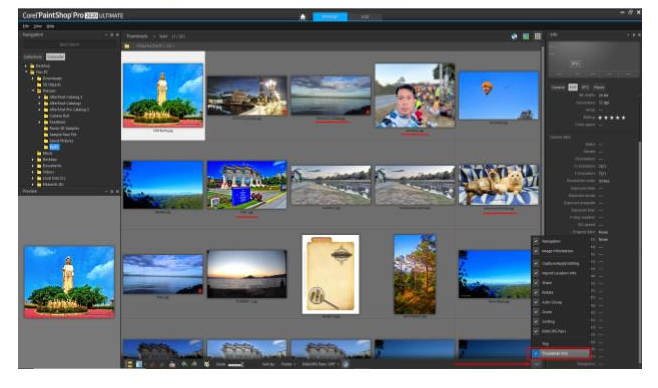Switch to the Edit tab
This screenshot has width=658, height=388.
point(365,17)
